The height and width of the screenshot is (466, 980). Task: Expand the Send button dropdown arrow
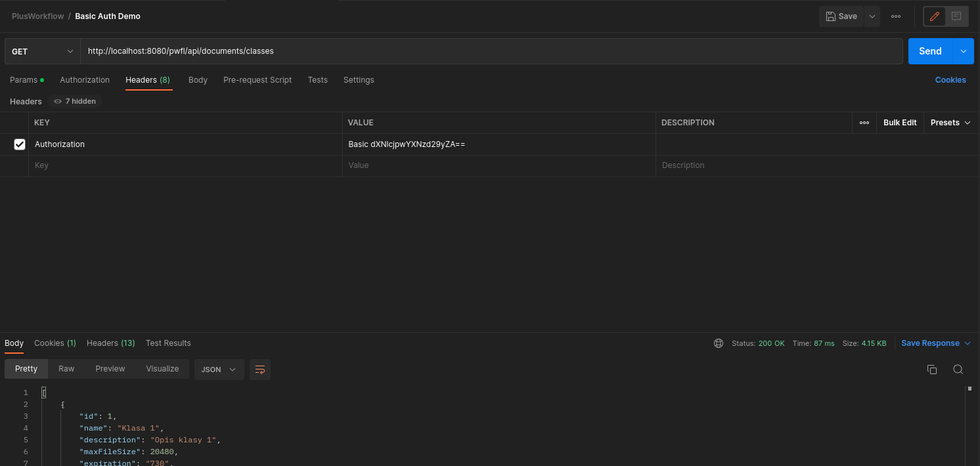click(964, 51)
